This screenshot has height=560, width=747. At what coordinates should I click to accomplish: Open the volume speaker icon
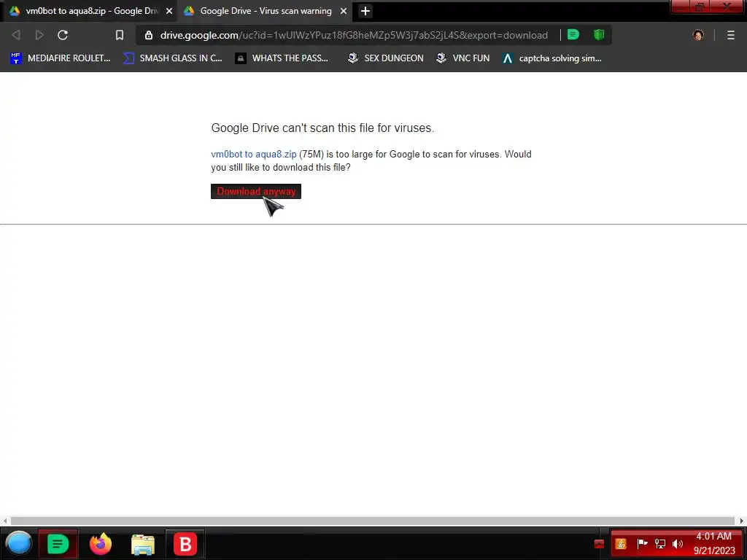(678, 544)
